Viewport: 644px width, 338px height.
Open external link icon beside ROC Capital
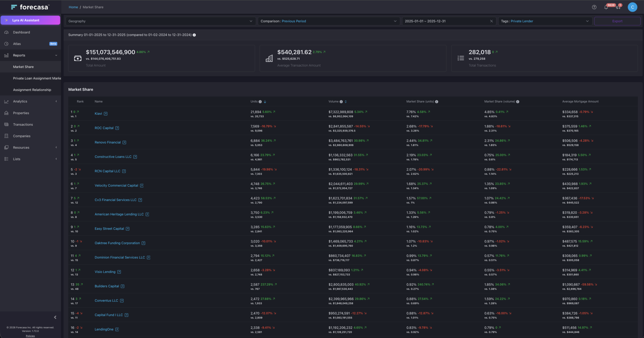117,128
